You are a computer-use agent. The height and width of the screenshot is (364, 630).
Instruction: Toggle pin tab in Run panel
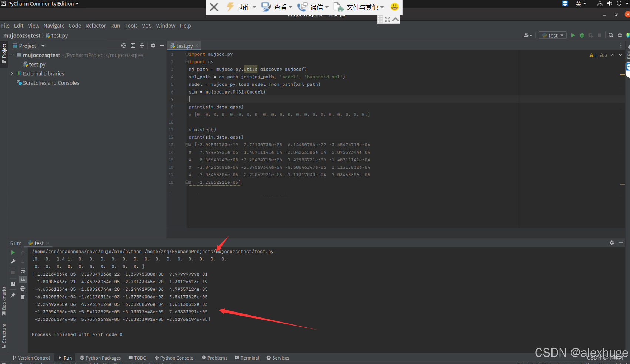click(13, 295)
